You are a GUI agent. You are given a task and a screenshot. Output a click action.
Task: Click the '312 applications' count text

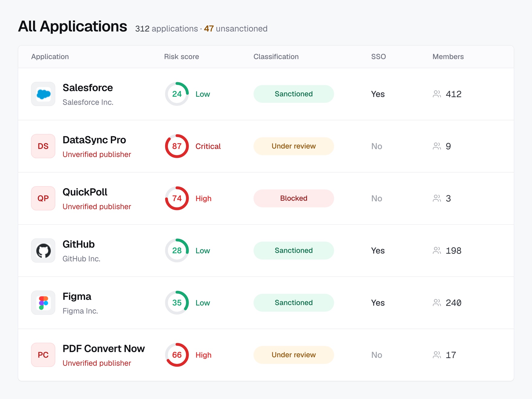coord(167,29)
